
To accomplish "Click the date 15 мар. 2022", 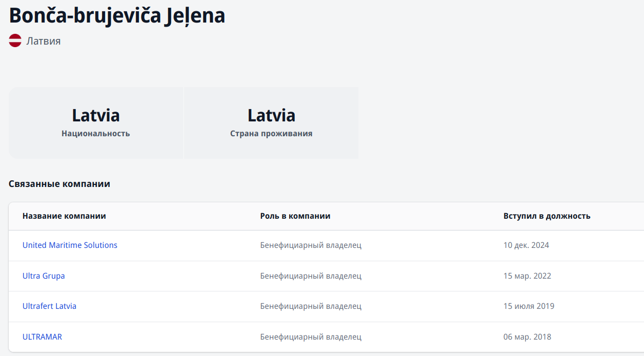I will click(527, 276).
